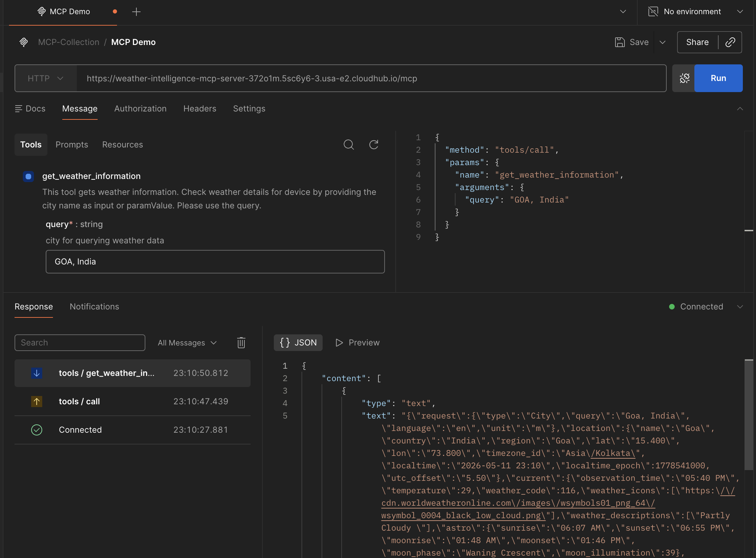Open the Notifications tab
This screenshot has height=558, width=756.
[x=94, y=307]
